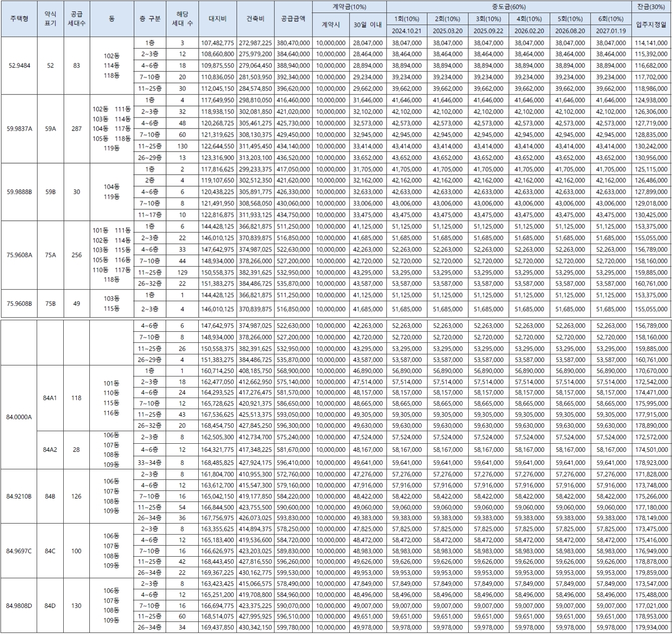Click the 84A2 abbreviation cell
Viewport: 672px width, 635px height.
pos(50,450)
